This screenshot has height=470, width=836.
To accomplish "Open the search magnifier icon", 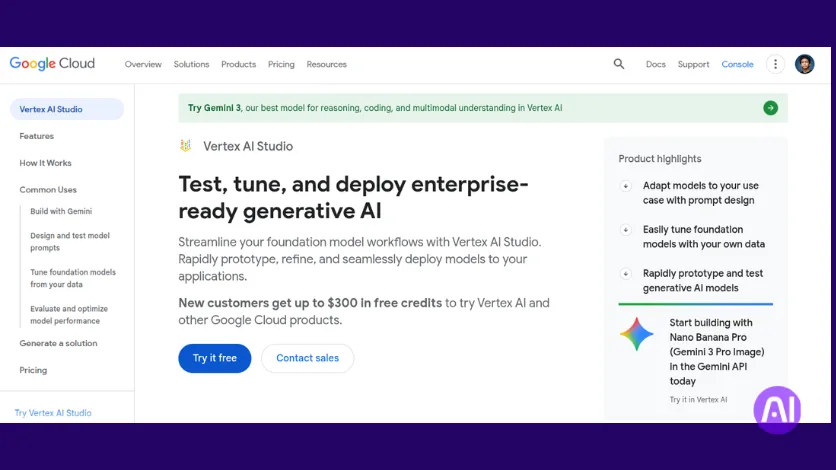I will [x=618, y=64].
